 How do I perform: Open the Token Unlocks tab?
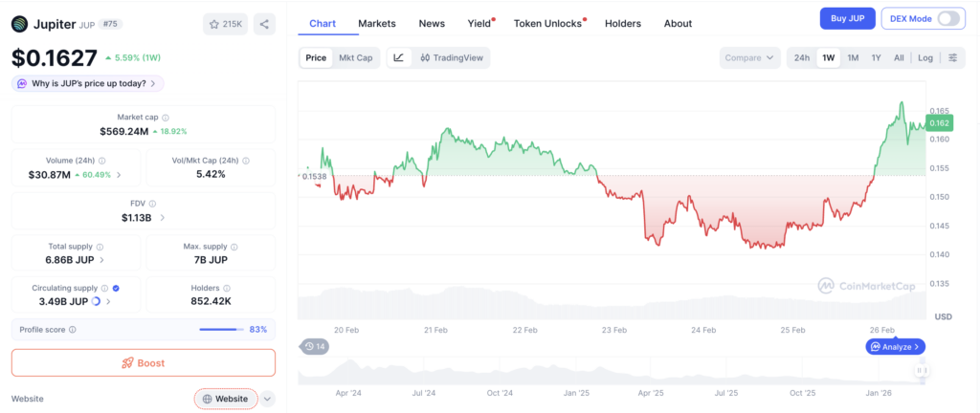point(547,24)
